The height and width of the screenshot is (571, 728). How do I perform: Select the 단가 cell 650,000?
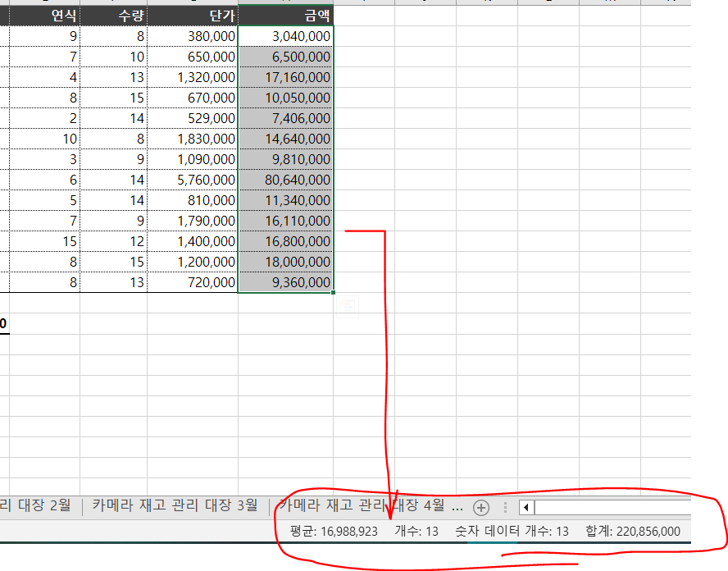193,57
